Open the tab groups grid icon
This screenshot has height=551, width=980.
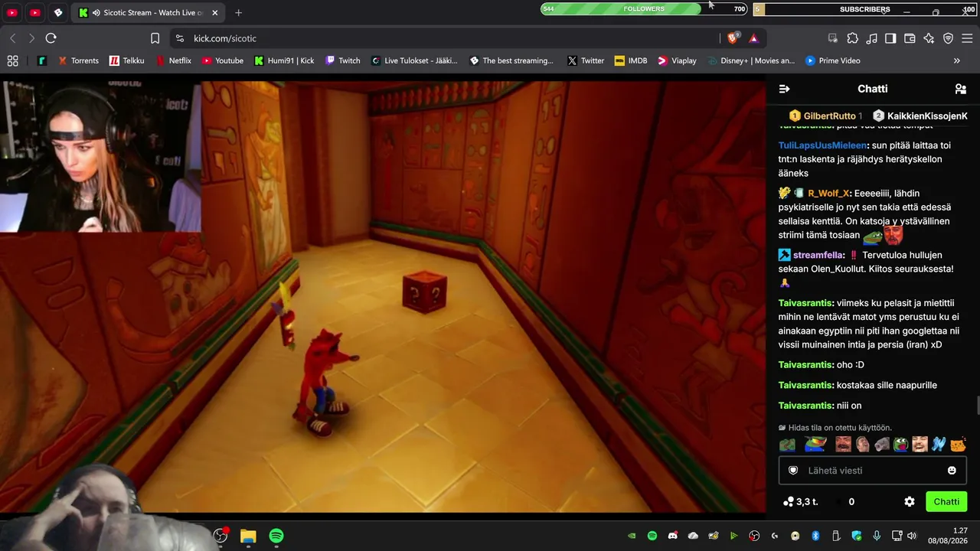[x=12, y=60]
